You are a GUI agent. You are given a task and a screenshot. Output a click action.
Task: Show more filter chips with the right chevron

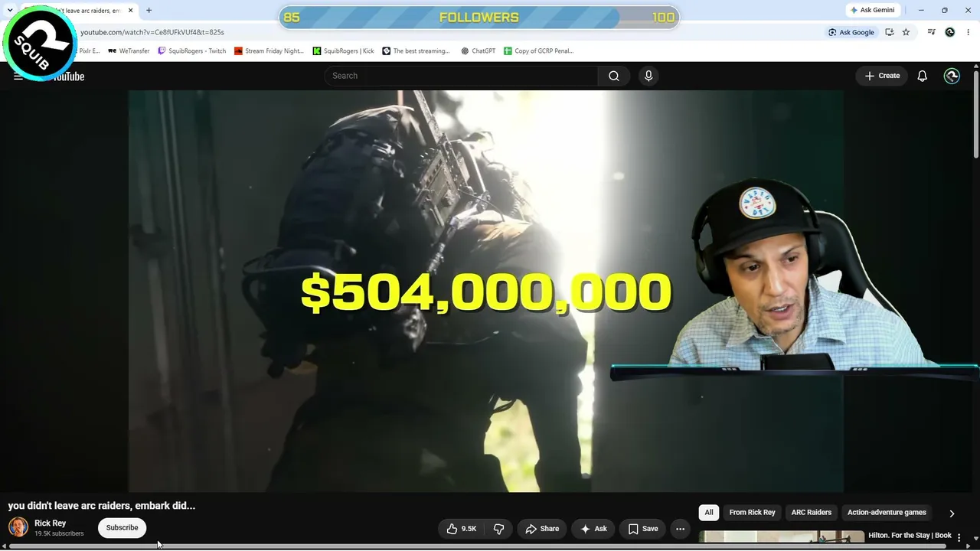coord(952,513)
